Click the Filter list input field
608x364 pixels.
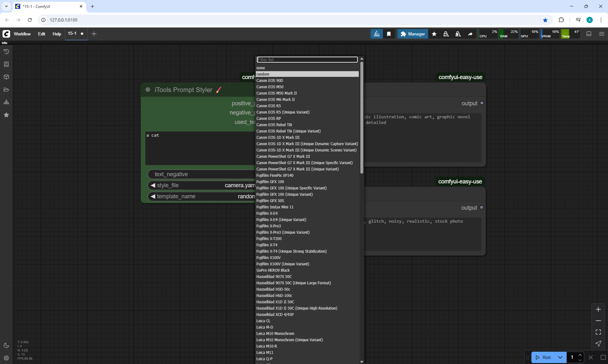tap(307, 59)
